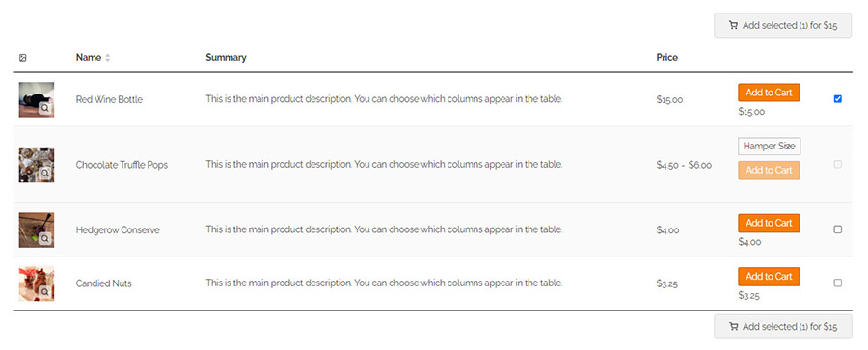868x350 pixels.
Task: Click the Chocolate Truffle Pops disabled checkbox
Action: (x=837, y=165)
